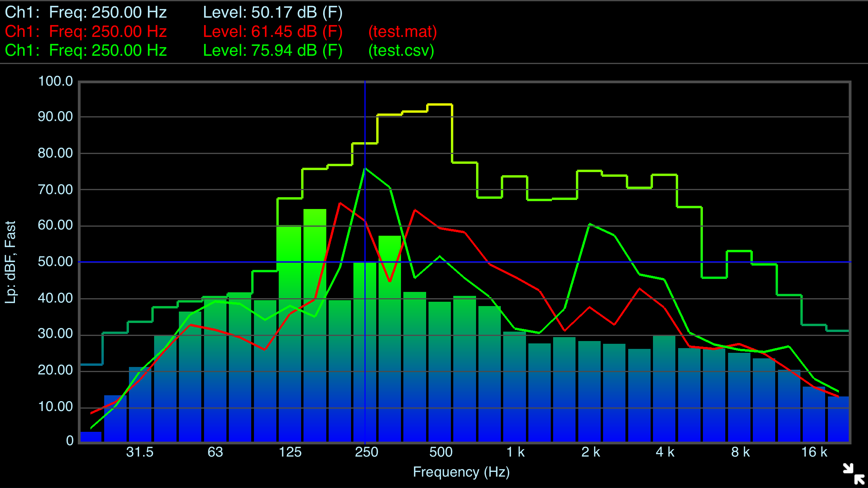This screenshot has height=488, width=868.
Task: Click the red test.mat file label
Action: point(402,31)
